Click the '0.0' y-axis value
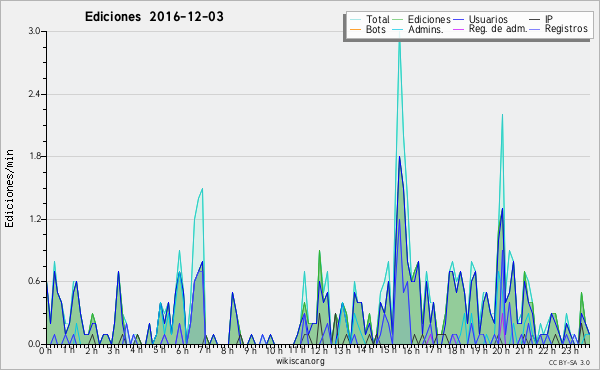Image resolution: width=600 pixels, height=370 pixels. click(34, 344)
